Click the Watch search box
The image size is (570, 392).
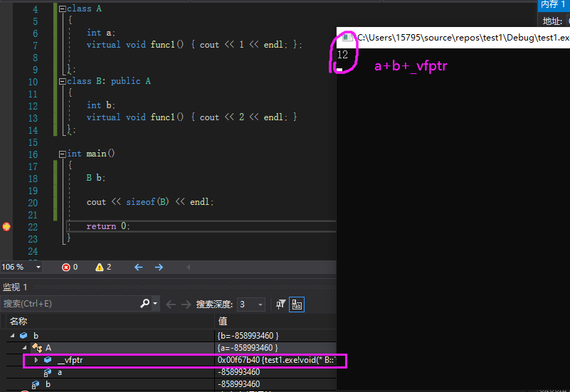tap(69, 304)
